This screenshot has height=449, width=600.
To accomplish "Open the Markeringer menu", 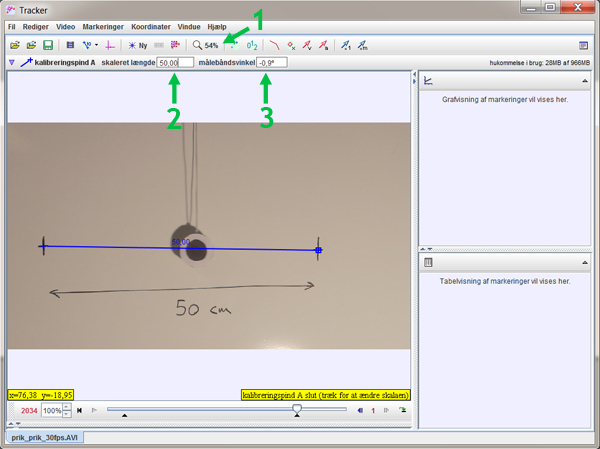I will pyautogui.click(x=103, y=27).
